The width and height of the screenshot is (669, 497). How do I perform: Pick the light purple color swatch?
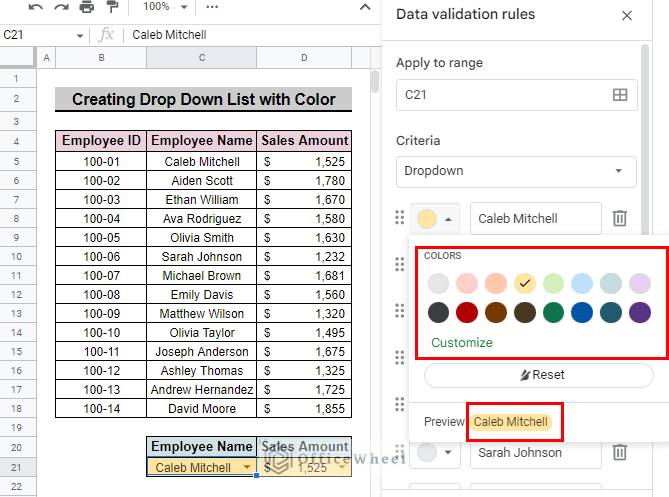pyautogui.click(x=640, y=284)
